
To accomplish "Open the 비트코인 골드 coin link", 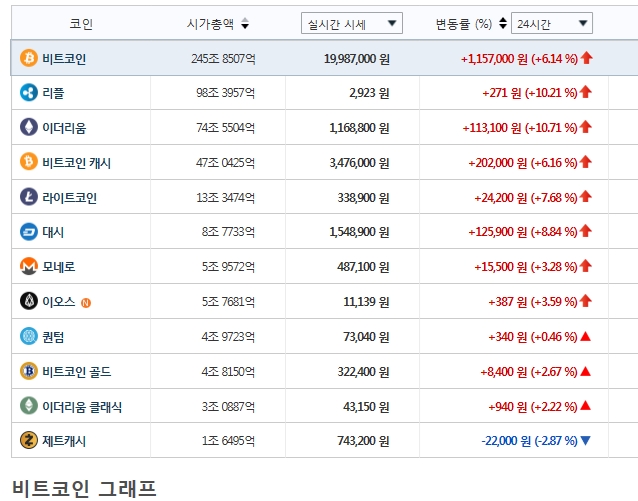I will tap(76, 372).
